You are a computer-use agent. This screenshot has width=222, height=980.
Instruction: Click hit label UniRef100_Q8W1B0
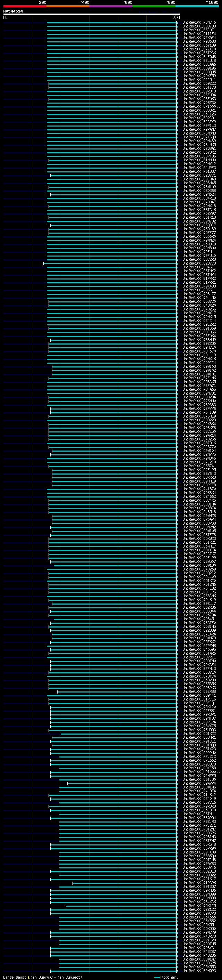click(199, 566)
